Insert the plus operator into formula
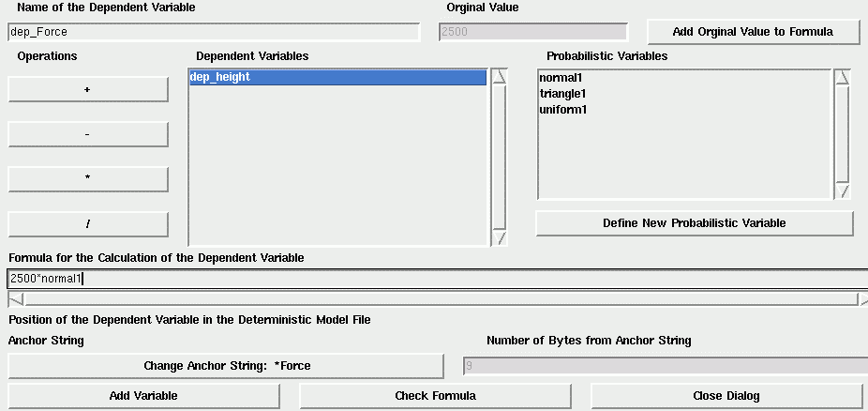 88,89
